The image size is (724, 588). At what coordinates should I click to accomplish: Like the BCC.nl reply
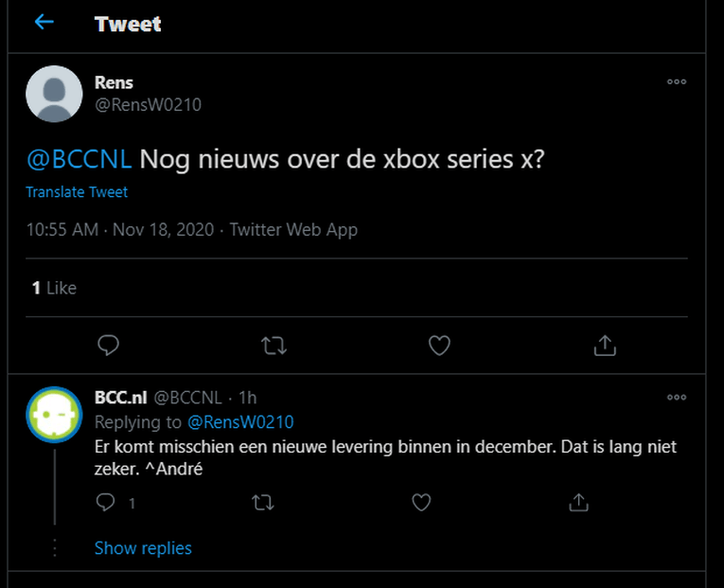(x=421, y=503)
